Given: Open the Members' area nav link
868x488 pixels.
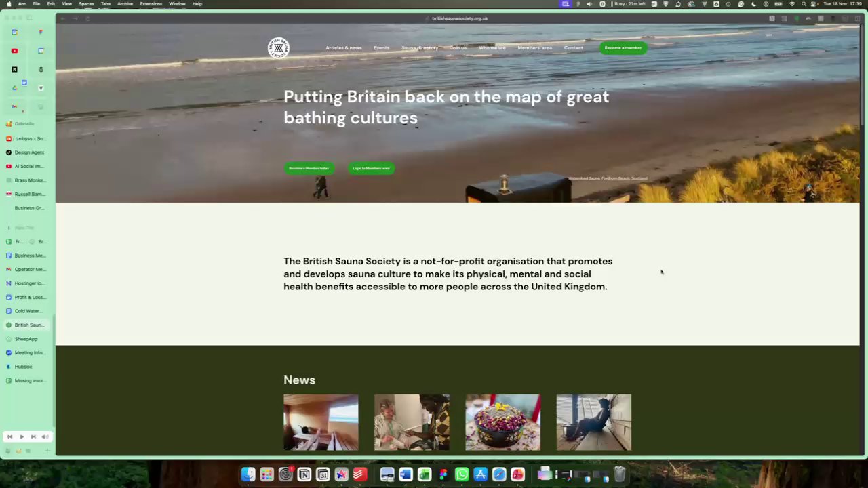Looking at the screenshot, I should coord(534,48).
